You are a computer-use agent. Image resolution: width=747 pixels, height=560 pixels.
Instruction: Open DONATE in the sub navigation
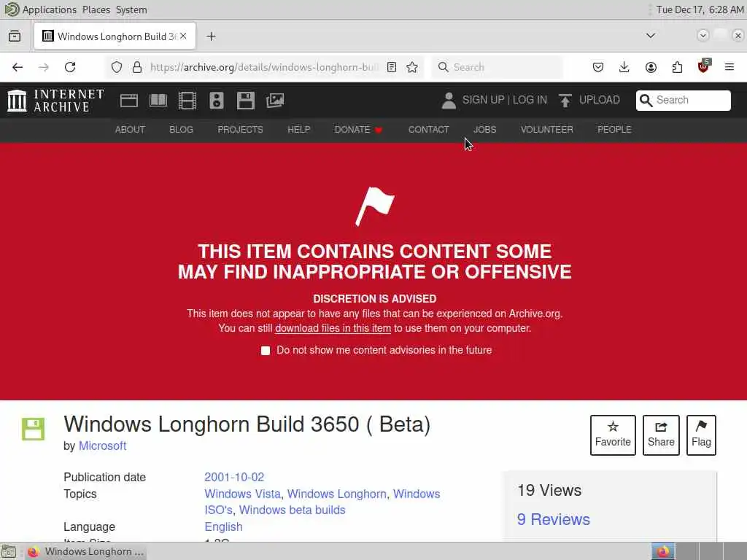358,130
